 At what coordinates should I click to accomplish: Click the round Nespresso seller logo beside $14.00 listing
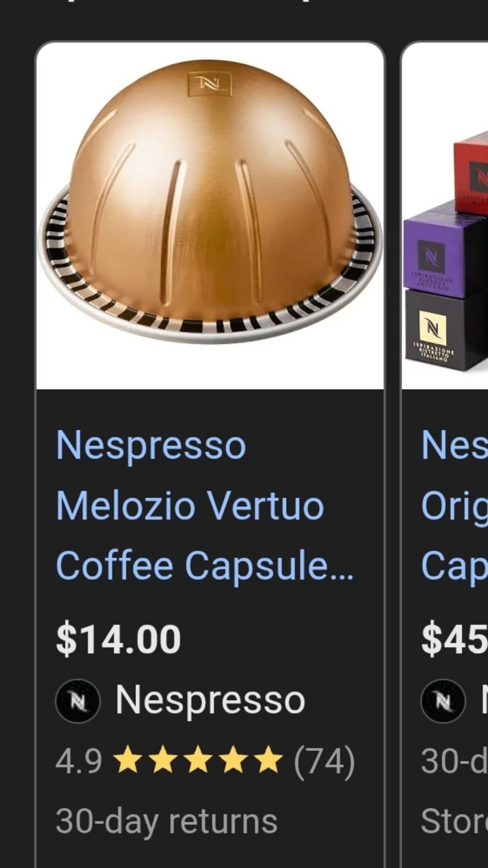[x=78, y=701]
